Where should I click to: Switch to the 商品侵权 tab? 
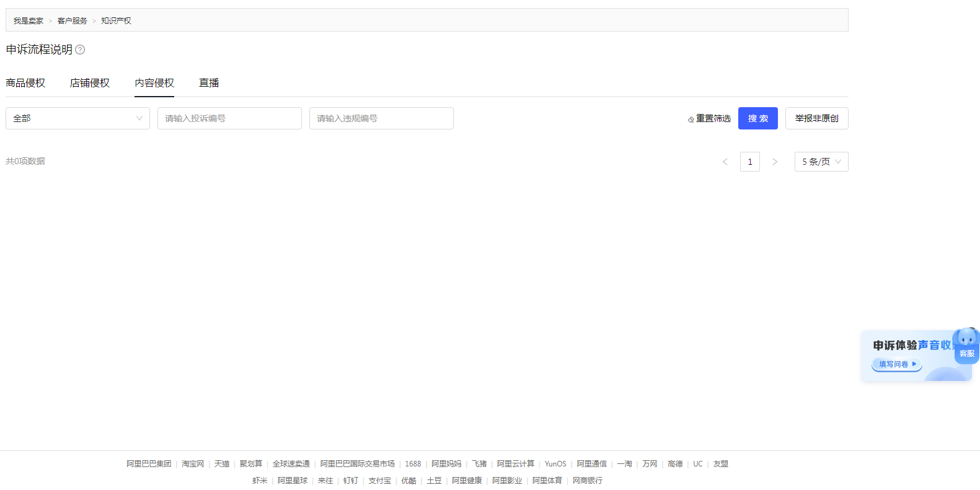click(25, 83)
